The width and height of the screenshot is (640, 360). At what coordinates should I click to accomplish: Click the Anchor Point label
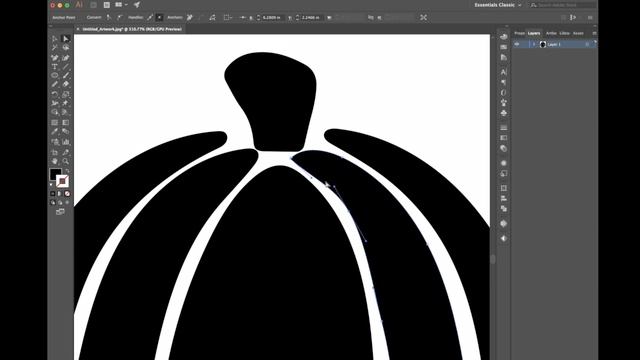click(64, 18)
